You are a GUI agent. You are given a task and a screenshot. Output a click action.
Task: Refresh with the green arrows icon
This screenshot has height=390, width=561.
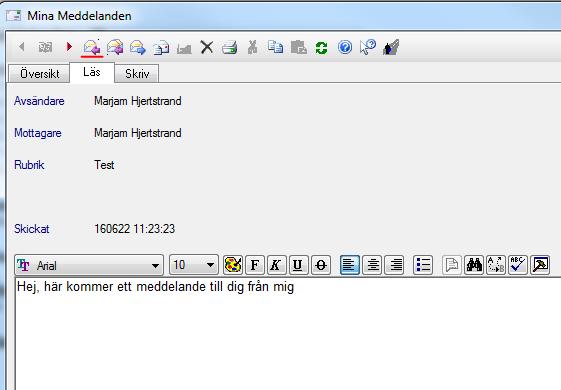321,48
